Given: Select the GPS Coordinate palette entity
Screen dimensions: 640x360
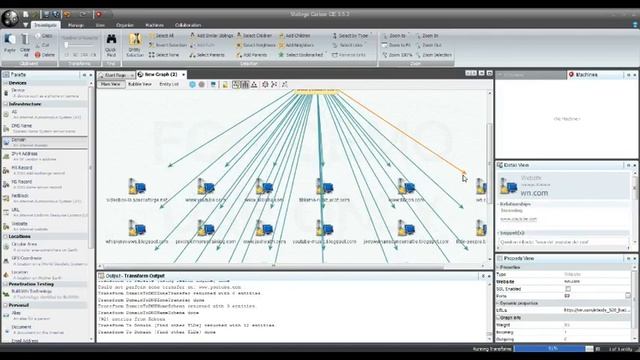Looking at the screenshot, I should click(44, 260).
